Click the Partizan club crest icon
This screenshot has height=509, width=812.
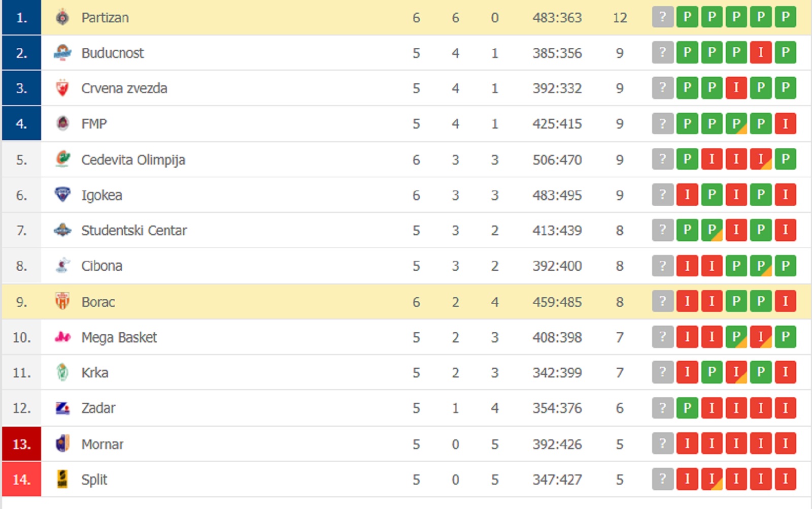coord(63,17)
